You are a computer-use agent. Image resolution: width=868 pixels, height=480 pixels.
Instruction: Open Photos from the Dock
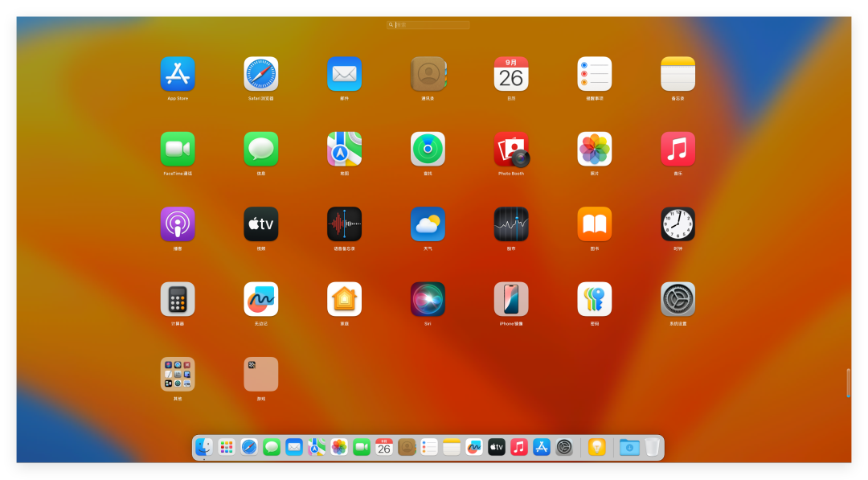(x=339, y=447)
